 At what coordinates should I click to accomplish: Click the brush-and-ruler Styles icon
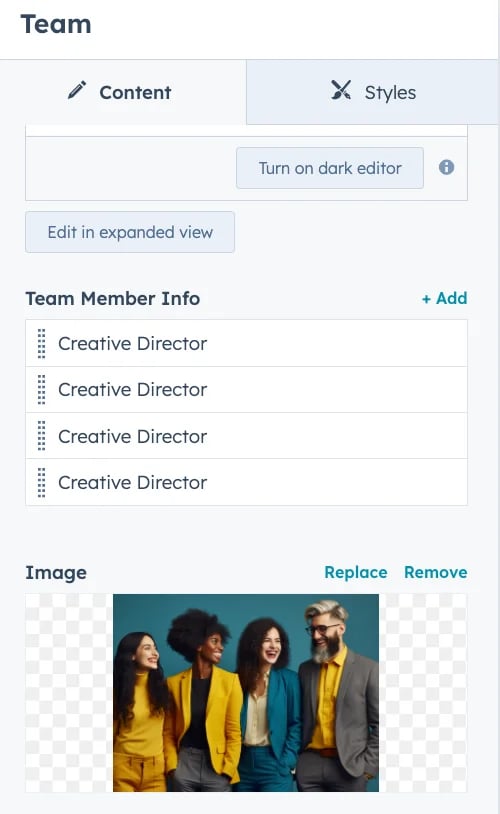341,90
